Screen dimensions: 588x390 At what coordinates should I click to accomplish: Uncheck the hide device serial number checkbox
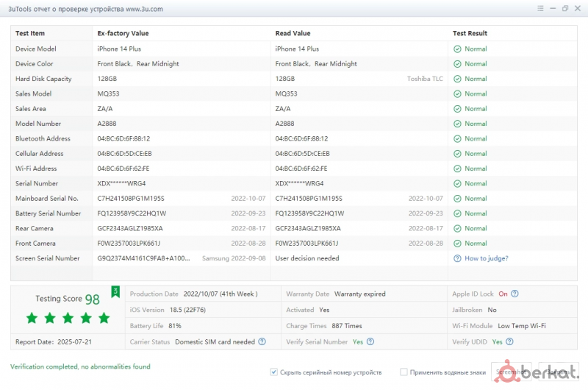pyautogui.click(x=273, y=372)
